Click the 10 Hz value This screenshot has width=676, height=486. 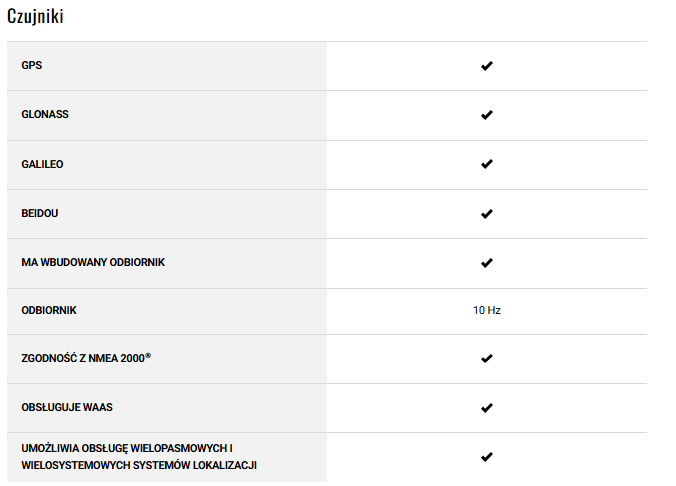[x=487, y=311]
